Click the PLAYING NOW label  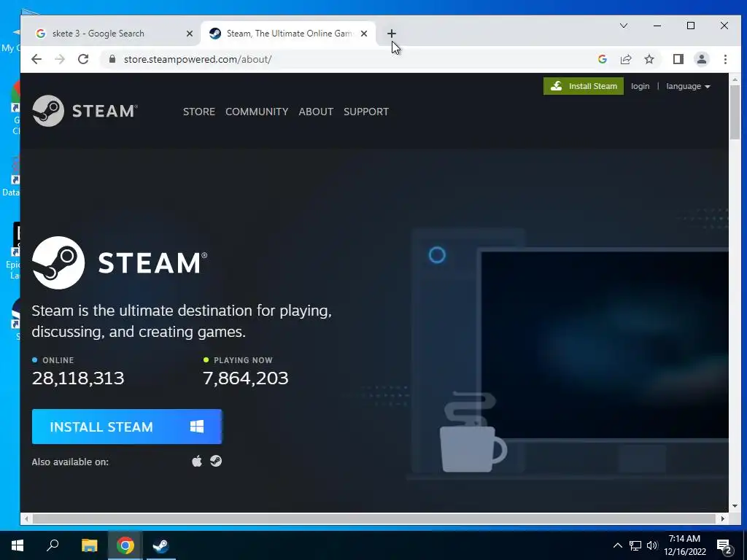[x=243, y=360]
